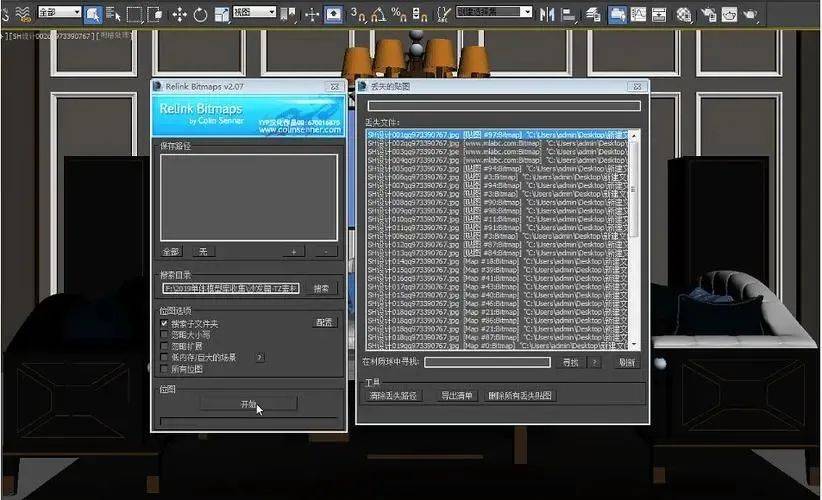The image size is (822, 500).
Task: Enable 范围大小写 checkbox
Action: pyautogui.click(x=164, y=334)
